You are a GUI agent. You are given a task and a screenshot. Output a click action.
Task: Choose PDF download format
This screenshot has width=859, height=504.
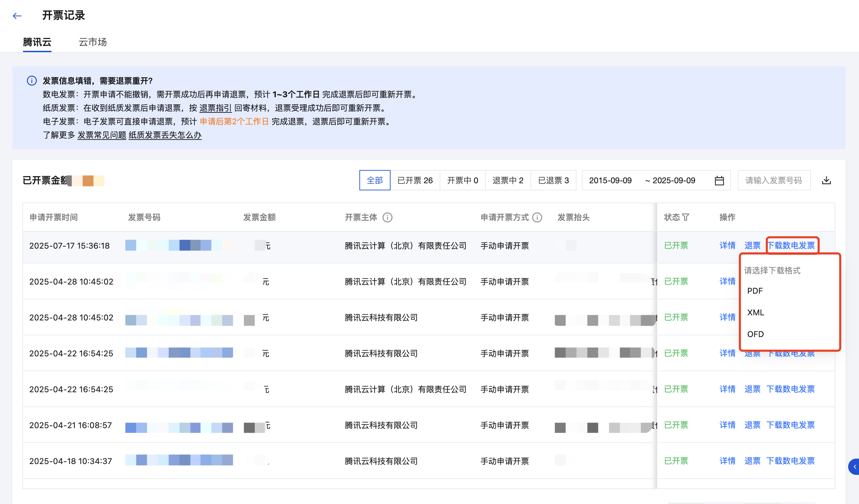pos(755,291)
